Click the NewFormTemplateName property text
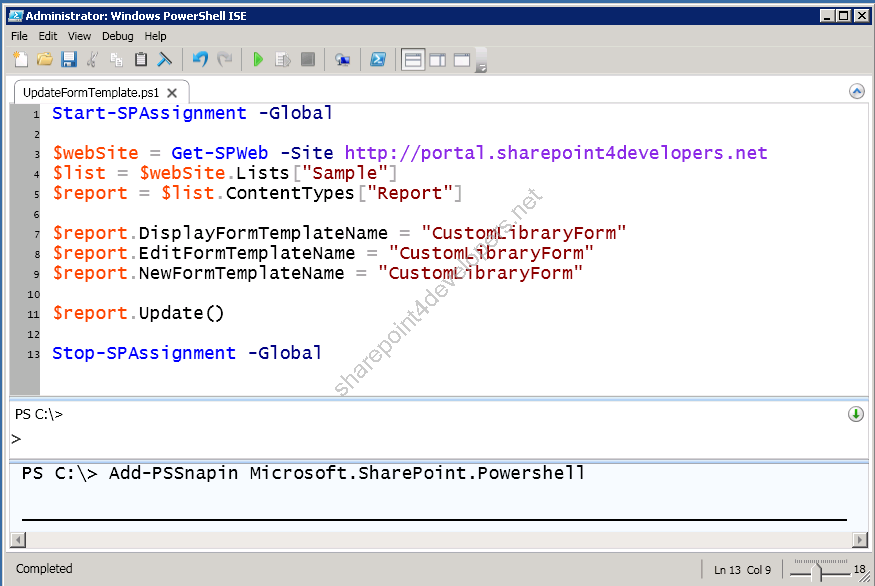 click(241, 273)
